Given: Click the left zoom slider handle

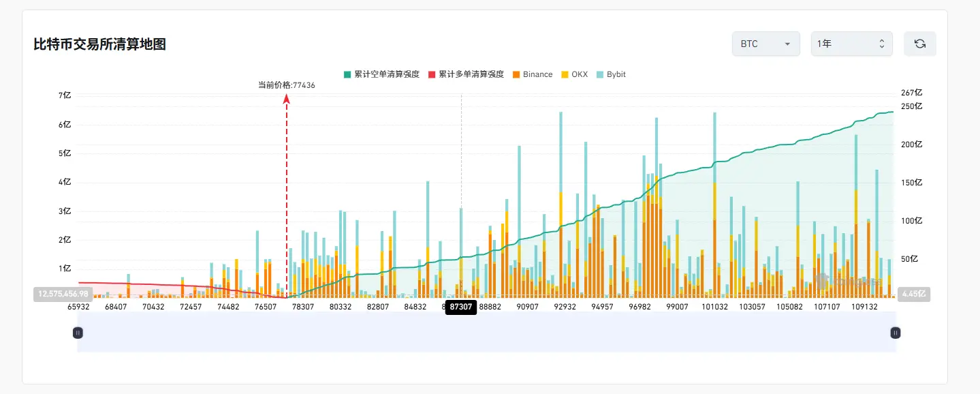Looking at the screenshot, I should click(x=78, y=333).
